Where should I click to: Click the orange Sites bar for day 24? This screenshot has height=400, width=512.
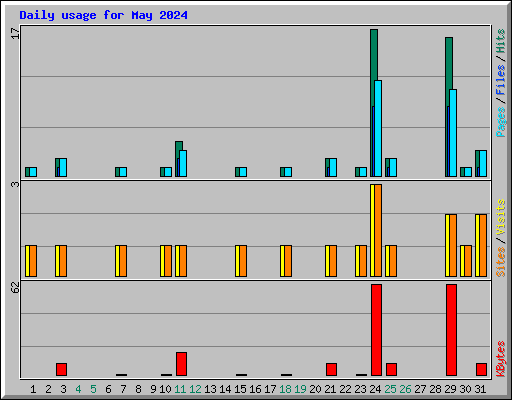[378, 230]
